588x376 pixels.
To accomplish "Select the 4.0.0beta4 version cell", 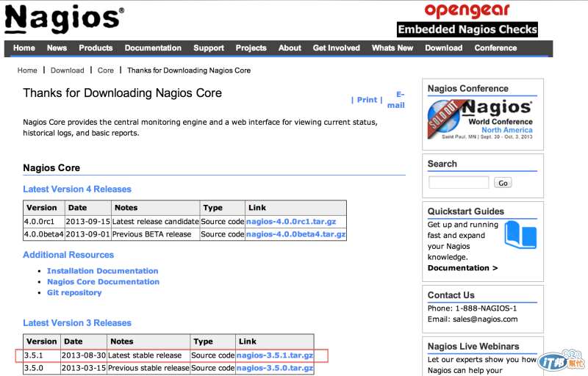I will click(44, 234).
